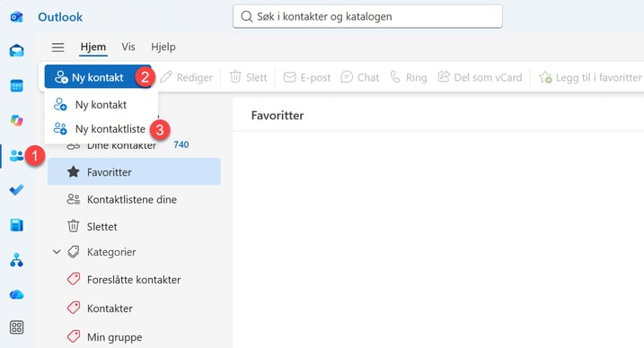Viewport: 644px width, 348px height.
Task: Click the Outlook logo icon at top-left
Action: pyautogui.click(x=17, y=17)
